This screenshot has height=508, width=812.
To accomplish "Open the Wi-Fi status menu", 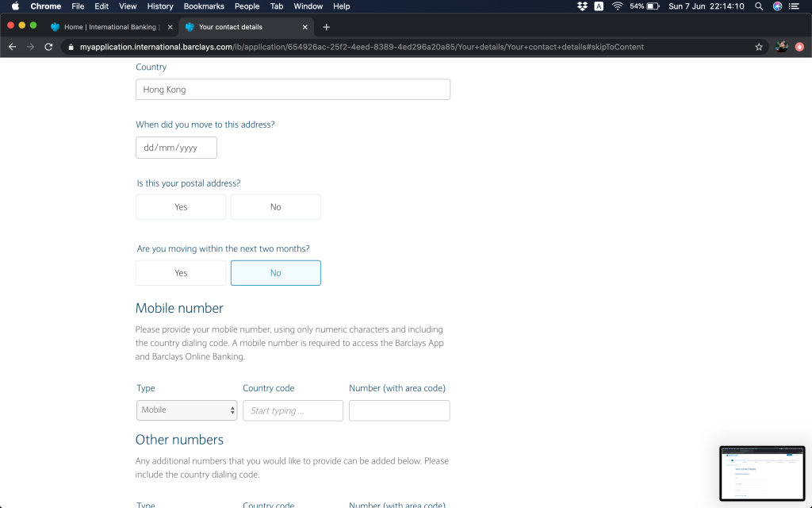I will [x=617, y=6].
